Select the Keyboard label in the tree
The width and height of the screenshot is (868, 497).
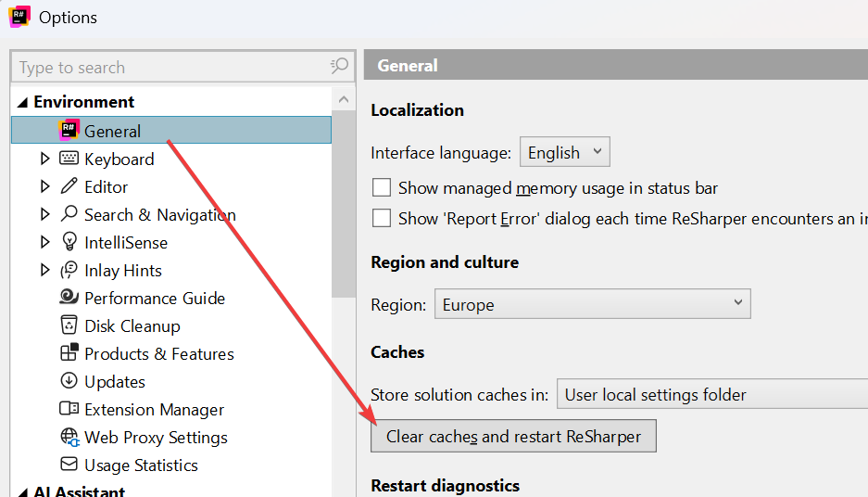click(x=119, y=159)
